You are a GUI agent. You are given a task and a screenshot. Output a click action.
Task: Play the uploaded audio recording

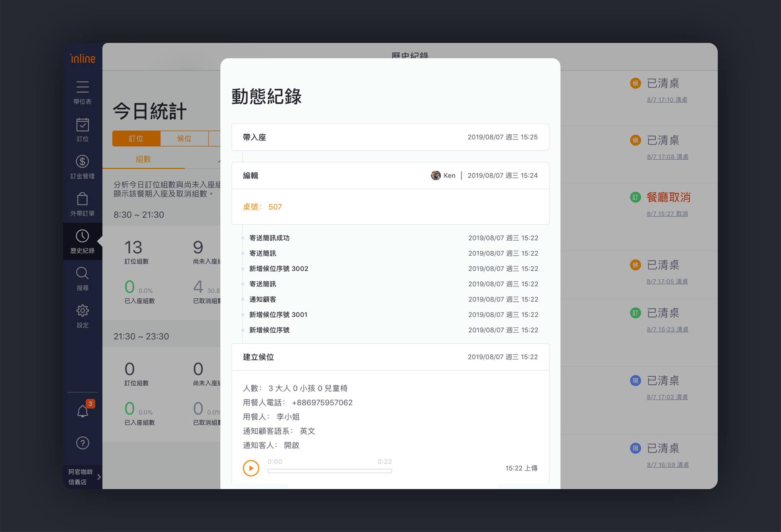tap(251, 468)
